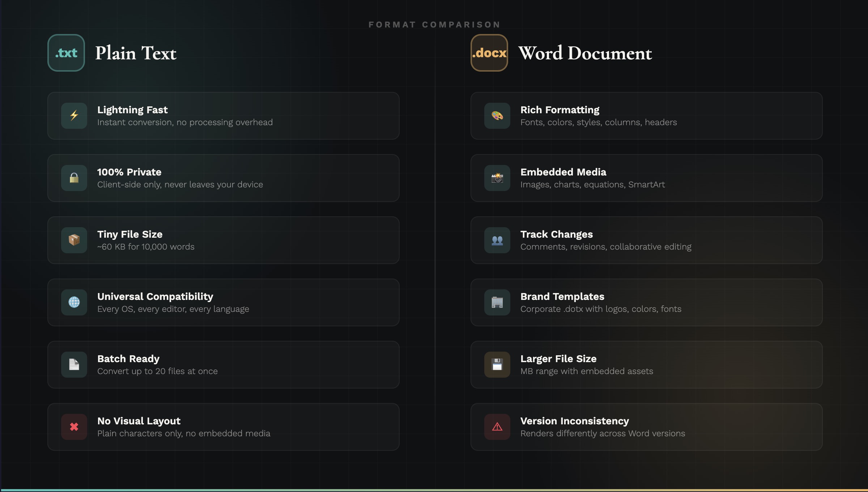Screen dimensions: 868x492
Task: Click the Embedded Media description text
Action: 592,184
